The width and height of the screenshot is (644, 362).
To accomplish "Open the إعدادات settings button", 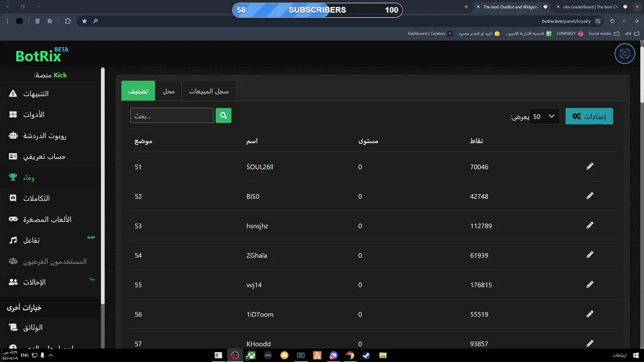I will click(x=589, y=116).
